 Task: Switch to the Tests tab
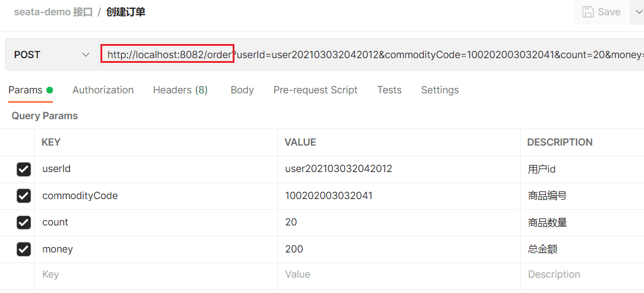pos(389,90)
